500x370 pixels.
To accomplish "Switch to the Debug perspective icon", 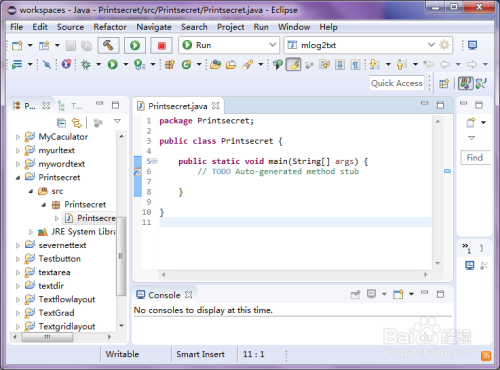I will click(x=481, y=83).
